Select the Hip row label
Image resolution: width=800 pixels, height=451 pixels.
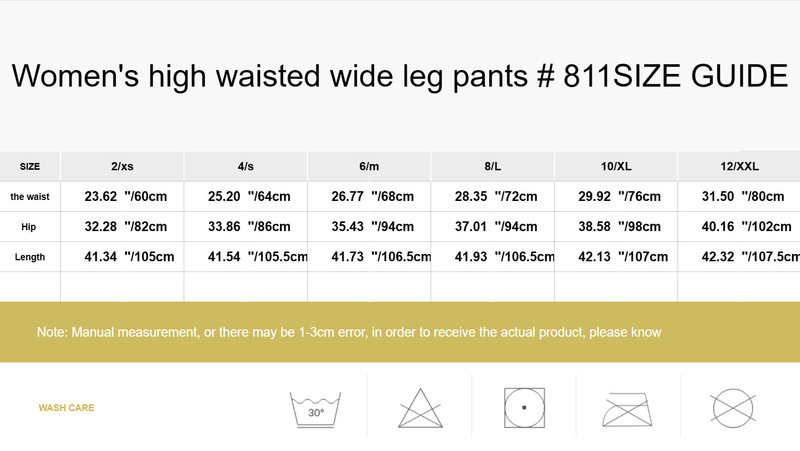tap(30, 227)
